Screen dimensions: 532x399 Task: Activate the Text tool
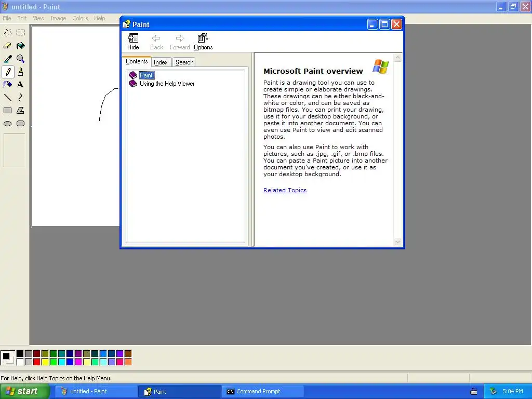tap(21, 85)
